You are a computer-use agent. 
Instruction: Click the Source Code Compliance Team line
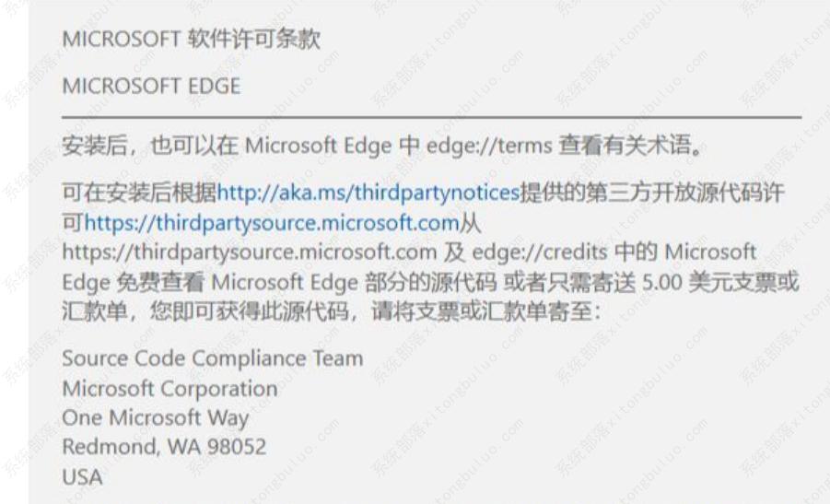(x=212, y=357)
